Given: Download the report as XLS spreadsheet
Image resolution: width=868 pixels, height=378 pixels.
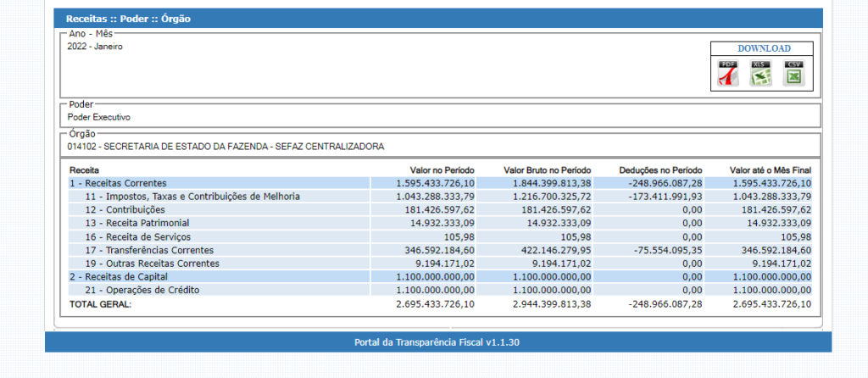Looking at the screenshot, I should point(760,74).
